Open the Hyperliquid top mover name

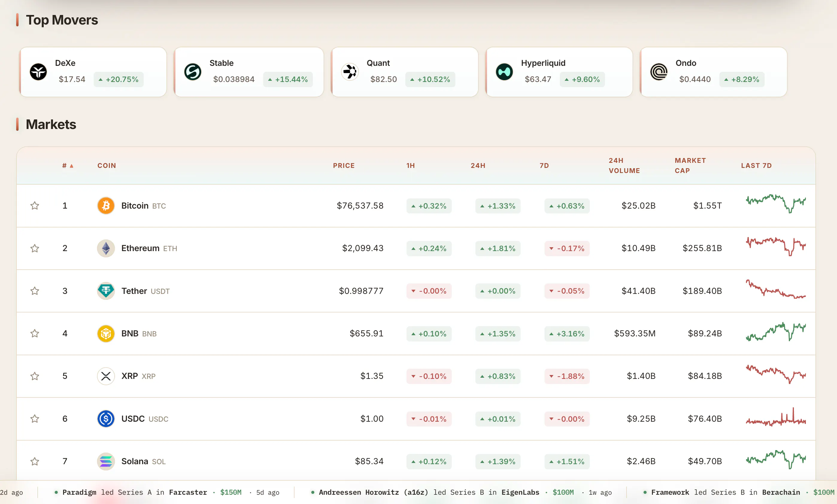tap(543, 63)
